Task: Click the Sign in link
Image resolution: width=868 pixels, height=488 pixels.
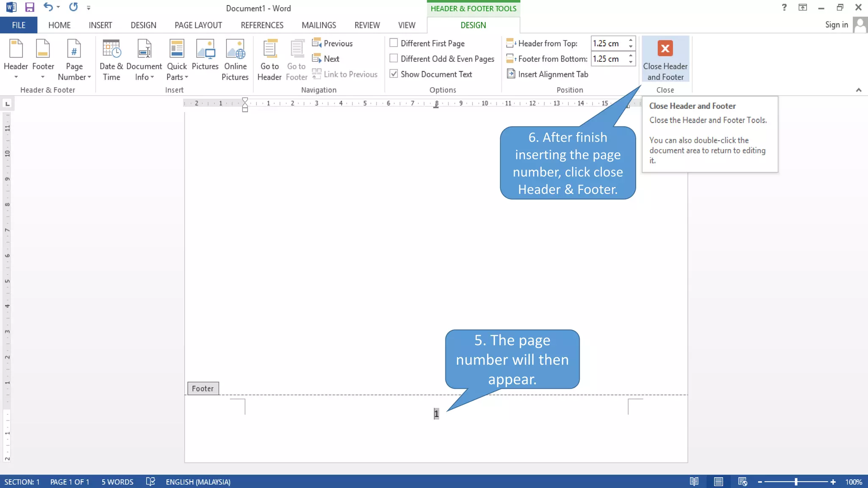Action: pos(836,25)
